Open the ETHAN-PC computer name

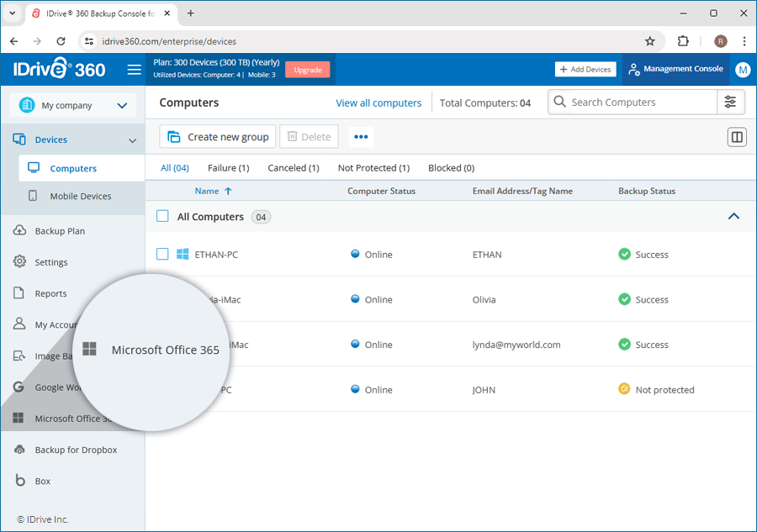(x=216, y=254)
